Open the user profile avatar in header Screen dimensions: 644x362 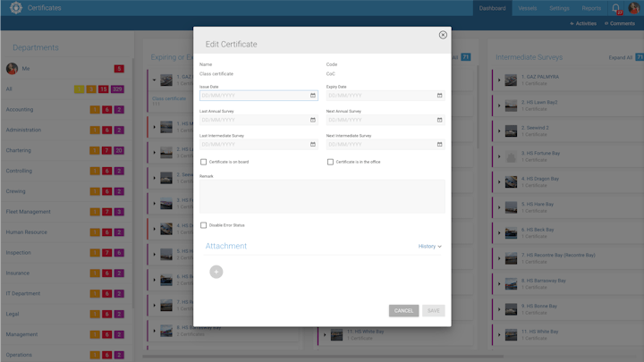click(634, 8)
